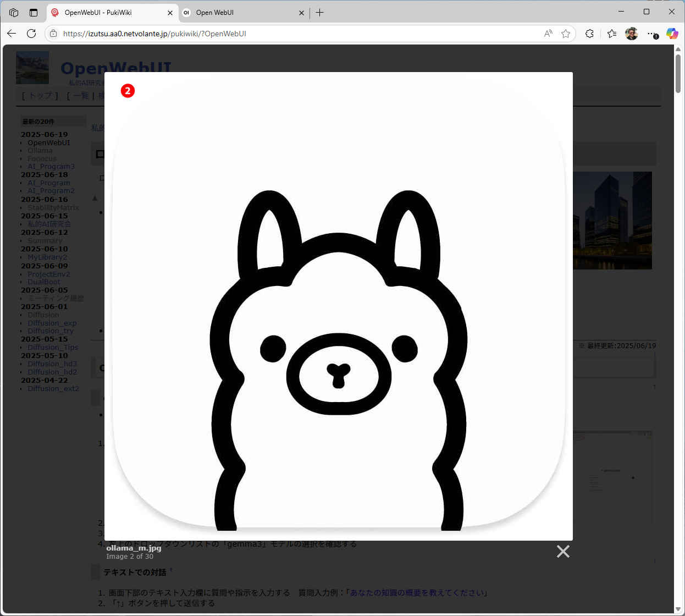Image resolution: width=685 pixels, height=616 pixels.
Task: Close the Open WebUI tab
Action: coord(301,13)
